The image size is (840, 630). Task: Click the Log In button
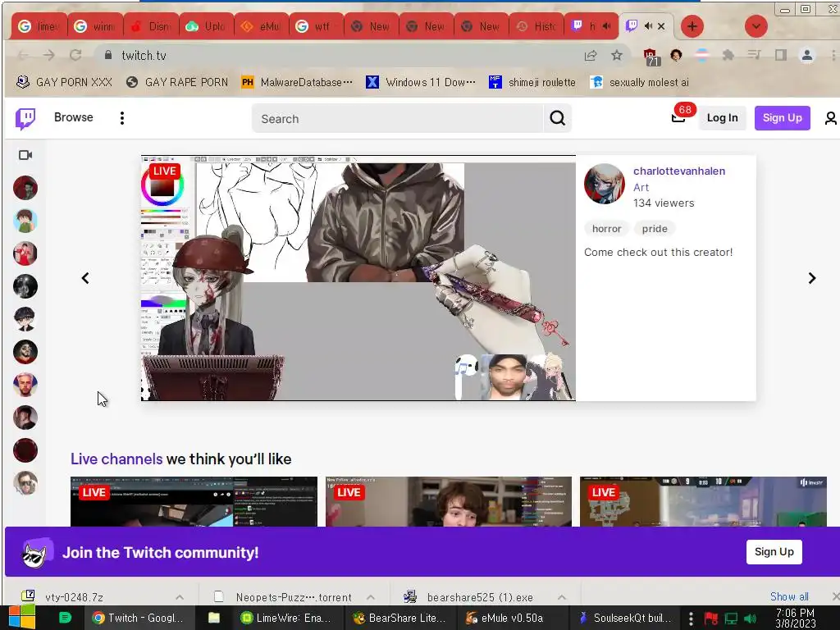[x=722, y=118]
